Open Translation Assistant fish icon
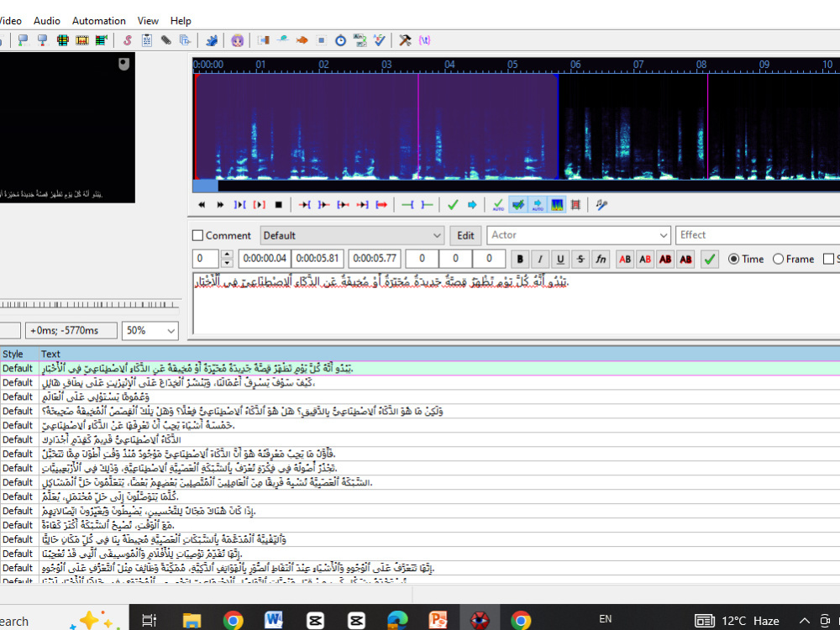Image resolution: width=840 pixels, height=630 pixels. (x=302, y=40)
